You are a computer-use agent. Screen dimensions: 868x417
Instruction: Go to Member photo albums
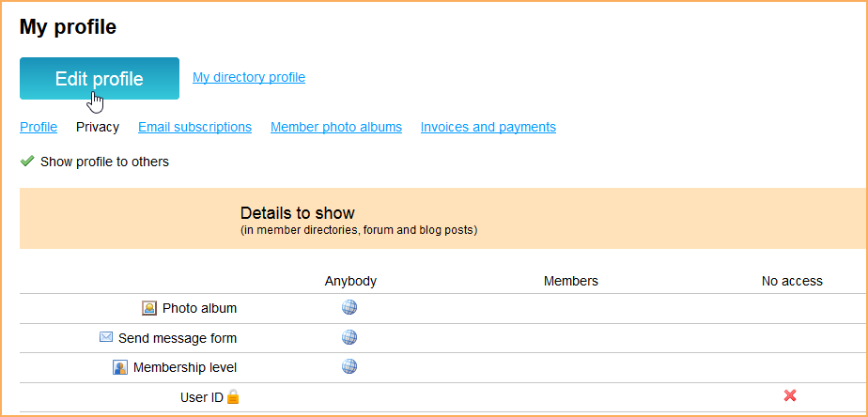[336, 128]
